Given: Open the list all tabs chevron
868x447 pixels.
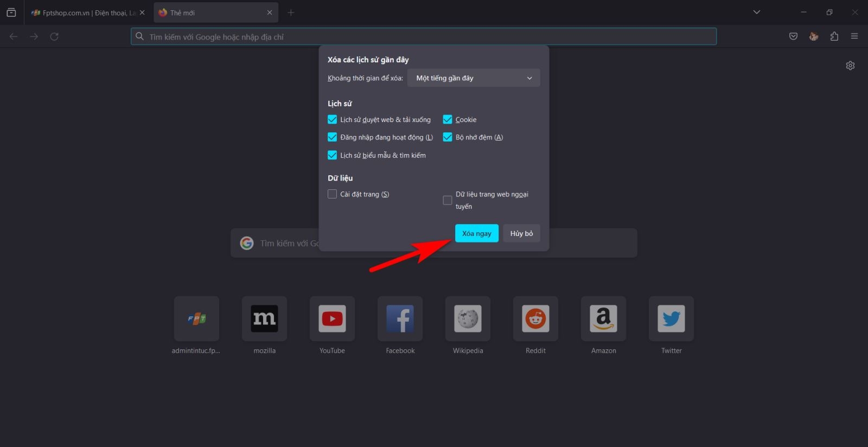Looking at the screenshot, I should pos(757,12).
